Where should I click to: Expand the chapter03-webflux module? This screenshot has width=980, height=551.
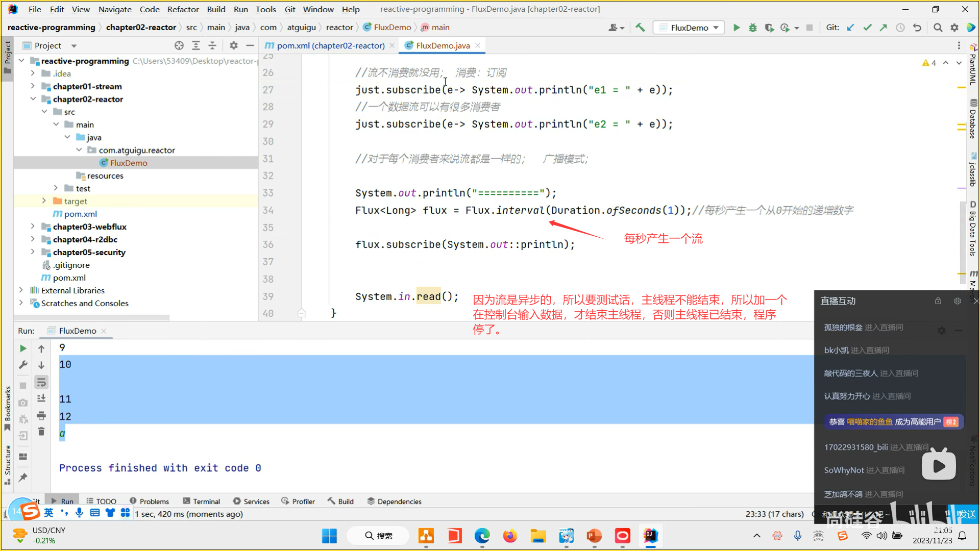click(33, 227)
